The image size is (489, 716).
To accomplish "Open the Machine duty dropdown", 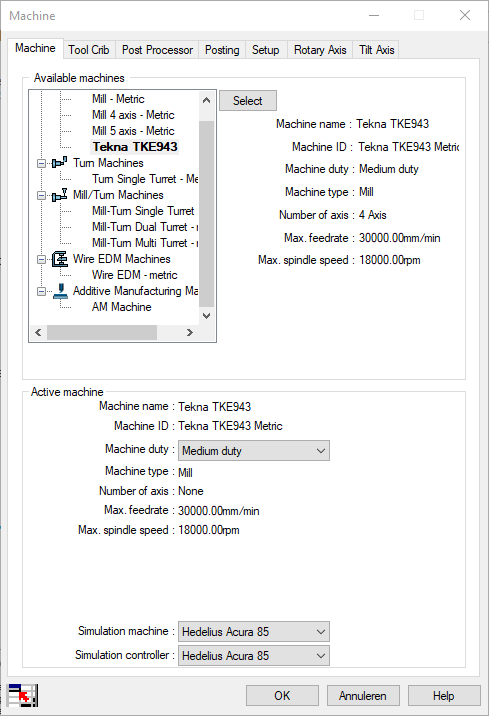I will point(253,451).
